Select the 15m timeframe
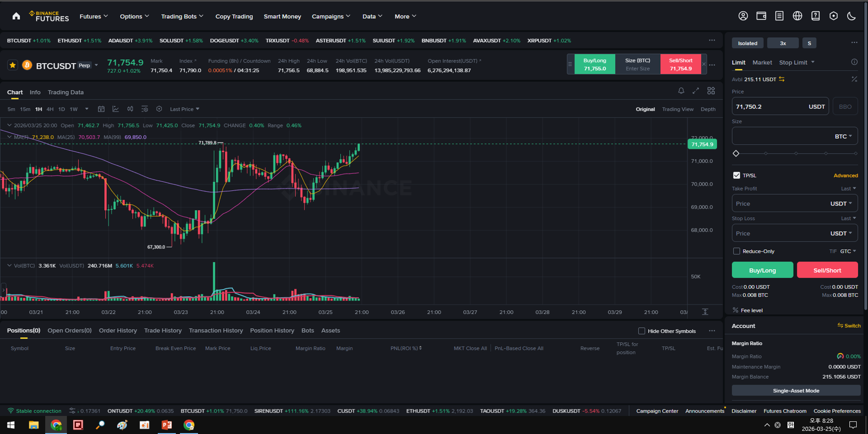This screenshot has width=868, height=434. 25,109
